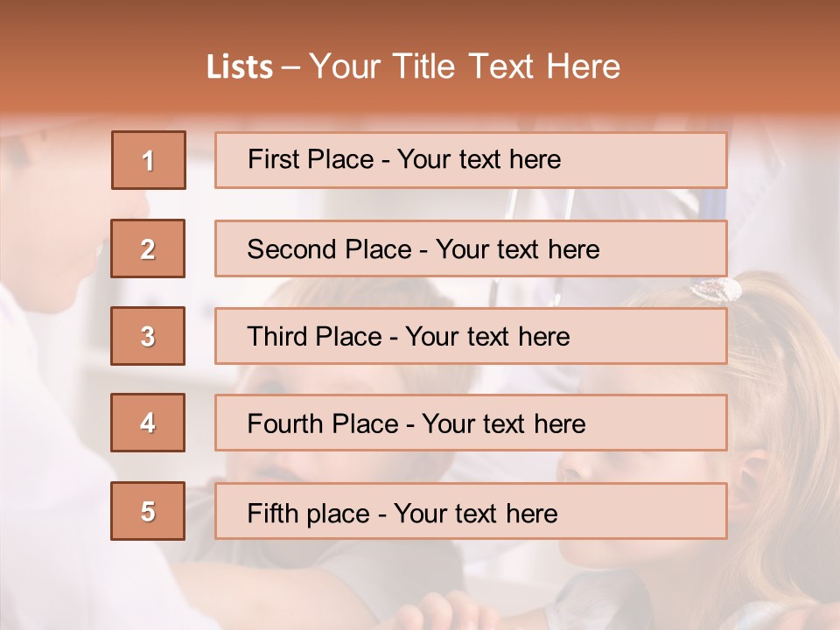Select the number 3 box
Viewport: 840px width, 630px height.
click(x=148, y=336)
